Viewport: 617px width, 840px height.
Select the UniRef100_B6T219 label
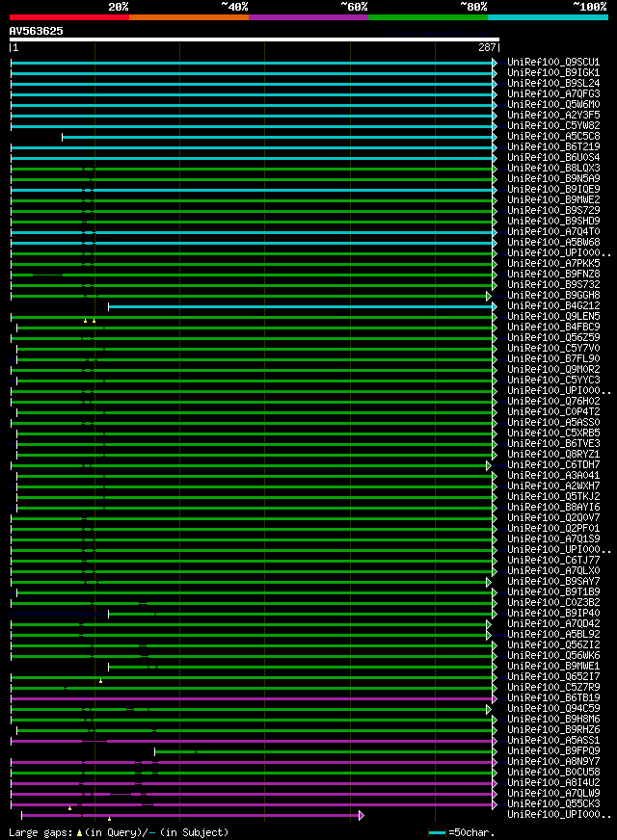tap(553, 146)
